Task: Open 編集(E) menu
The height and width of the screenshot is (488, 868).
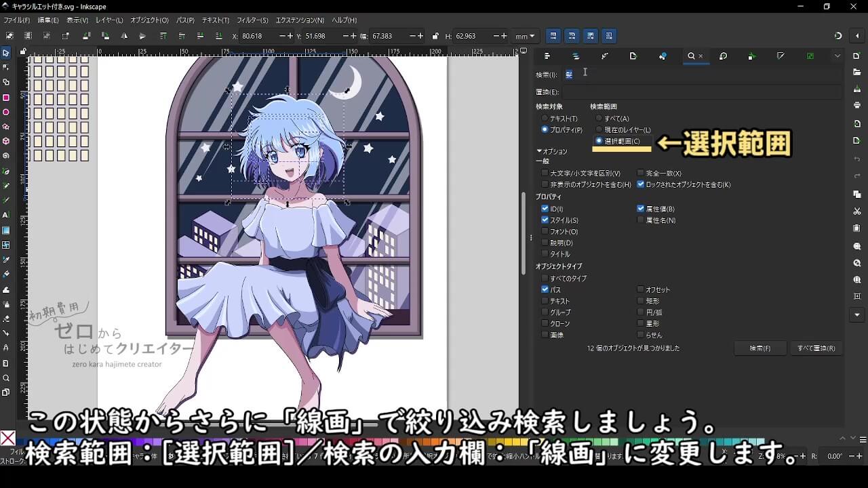Action: tap(48, 20)
